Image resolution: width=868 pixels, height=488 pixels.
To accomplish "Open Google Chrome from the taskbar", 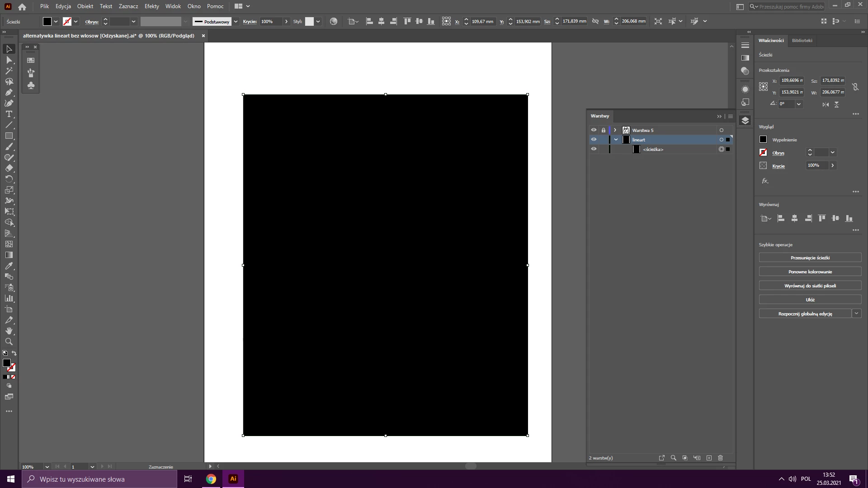I will tap(211, 479).
